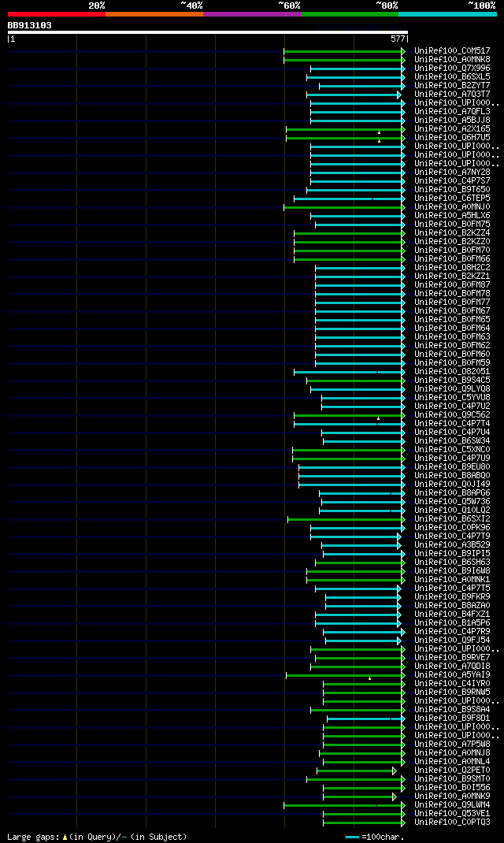
Task: Click the cyan alignment bar beside UniRef100_B1A5P6
Action: click(358, 623)
